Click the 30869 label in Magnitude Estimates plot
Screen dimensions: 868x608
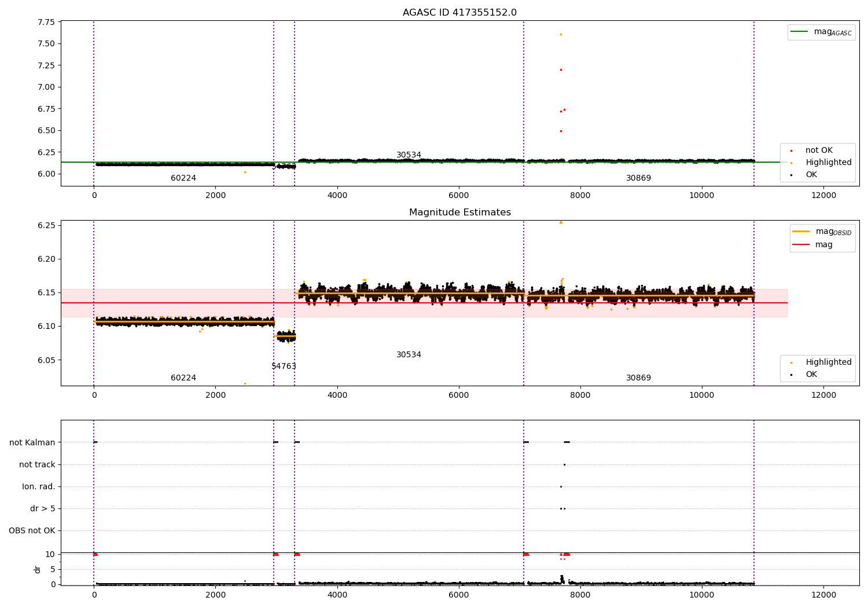(x=638, y=378)
